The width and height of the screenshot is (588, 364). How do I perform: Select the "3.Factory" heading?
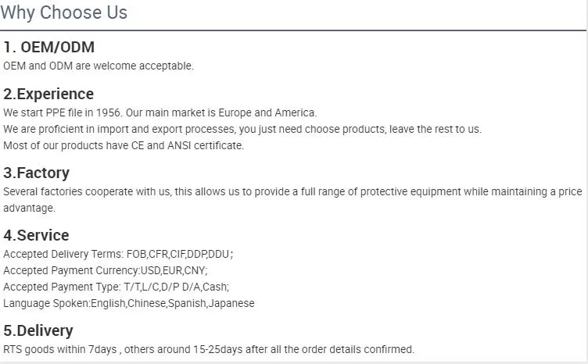pyautogui.click(x=36, y=173)
